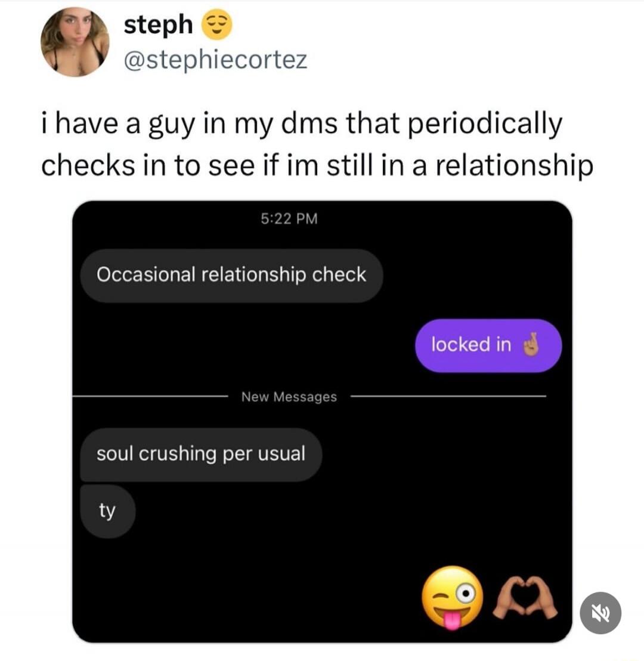Open steph's profile picture
Screen dimensions: 644x661
[75, 42]
